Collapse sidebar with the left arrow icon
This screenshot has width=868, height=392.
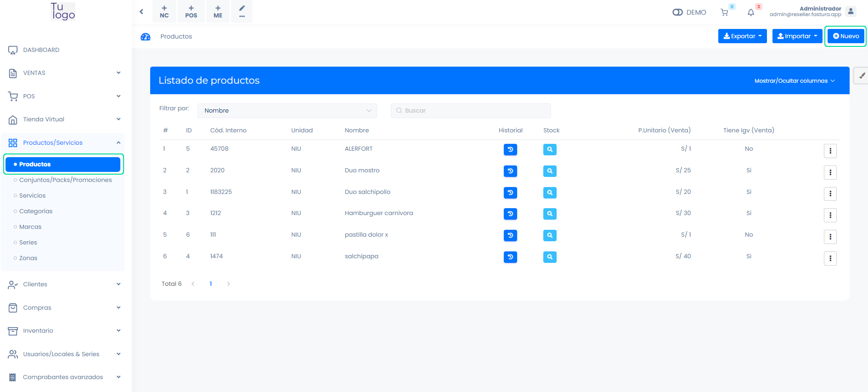141,11
